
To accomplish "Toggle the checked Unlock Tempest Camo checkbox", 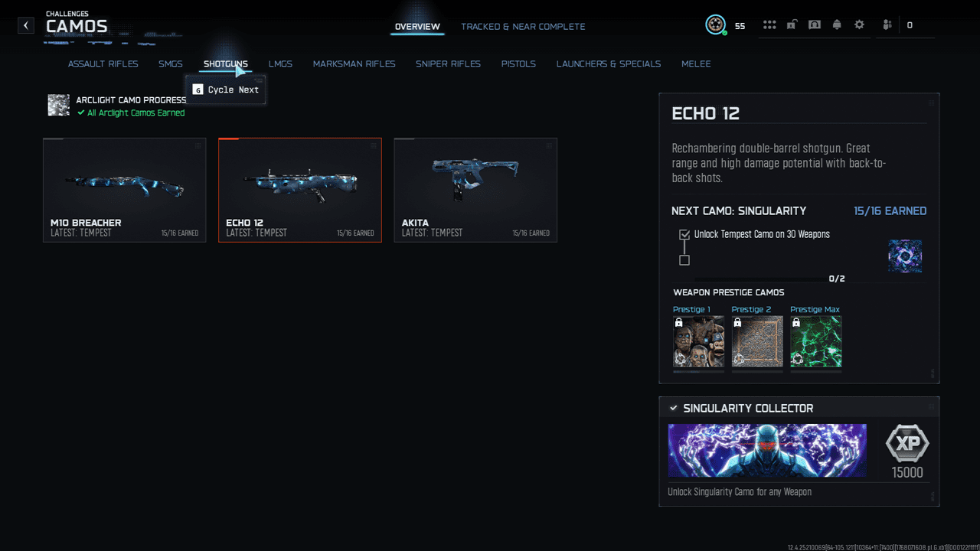I will tap(684, 235).
